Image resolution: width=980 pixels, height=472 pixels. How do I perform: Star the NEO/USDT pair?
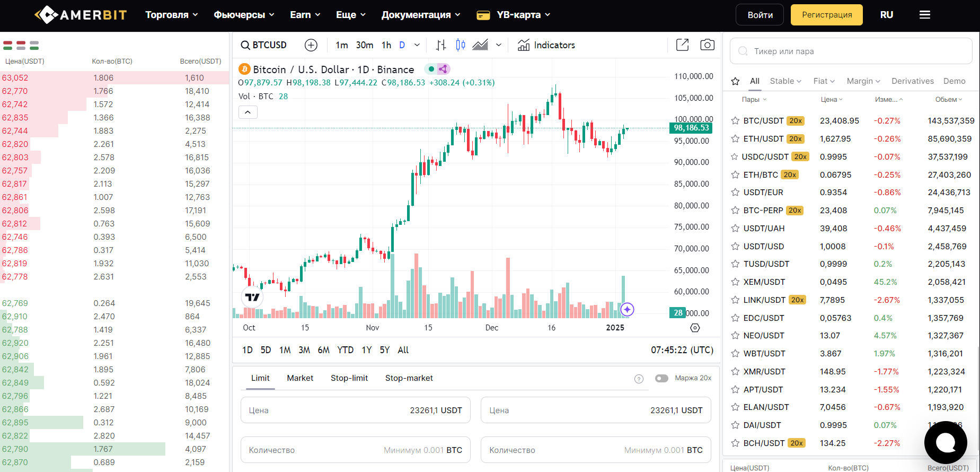click(x=735, y=336)
